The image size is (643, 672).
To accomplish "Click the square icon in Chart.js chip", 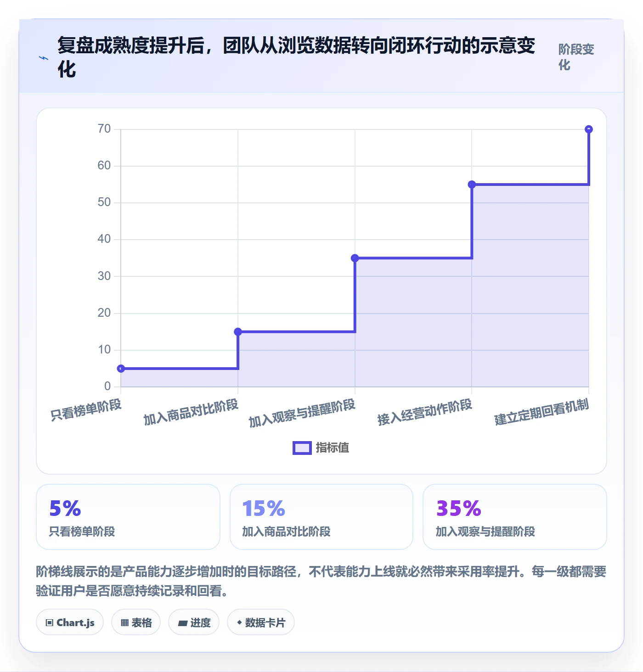I will [50, 623].
